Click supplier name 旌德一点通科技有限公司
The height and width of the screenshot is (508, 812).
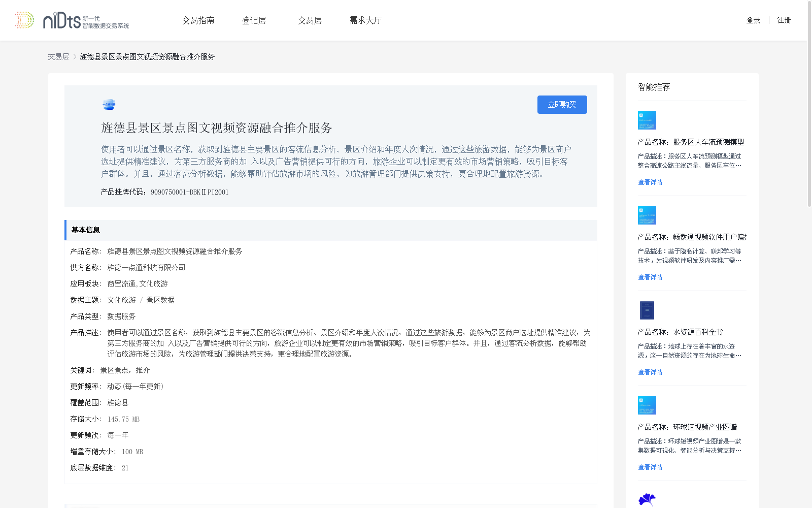[146, 268]
